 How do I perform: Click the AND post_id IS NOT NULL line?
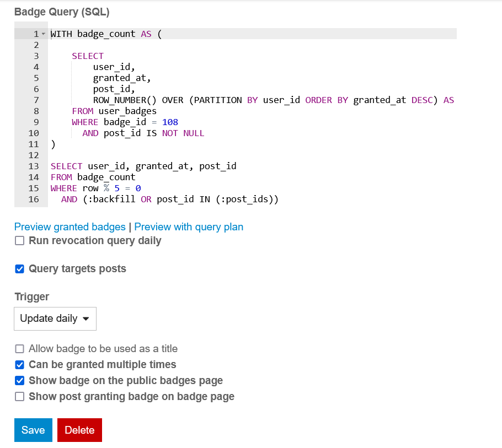pyautogui.click(x=143, y=133)
